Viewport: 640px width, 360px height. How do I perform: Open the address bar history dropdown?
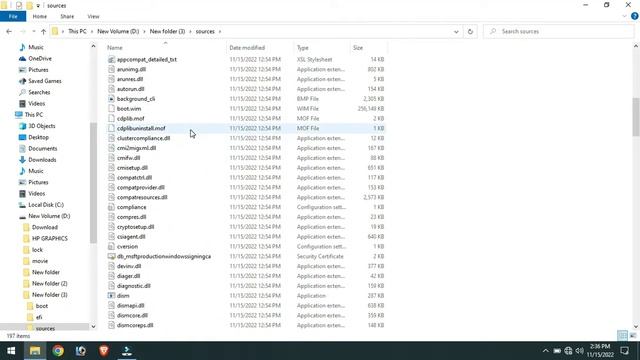[x=456, y=31]
